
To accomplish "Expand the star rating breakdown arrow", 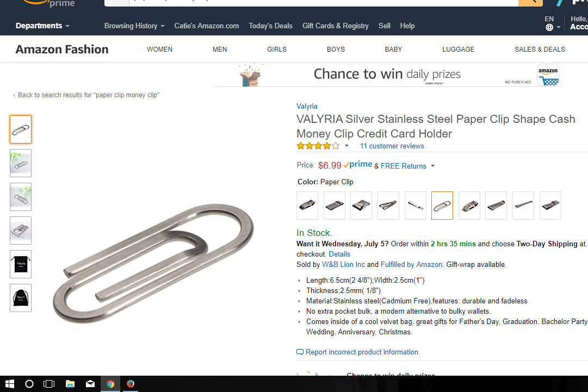I will (347, 146).
